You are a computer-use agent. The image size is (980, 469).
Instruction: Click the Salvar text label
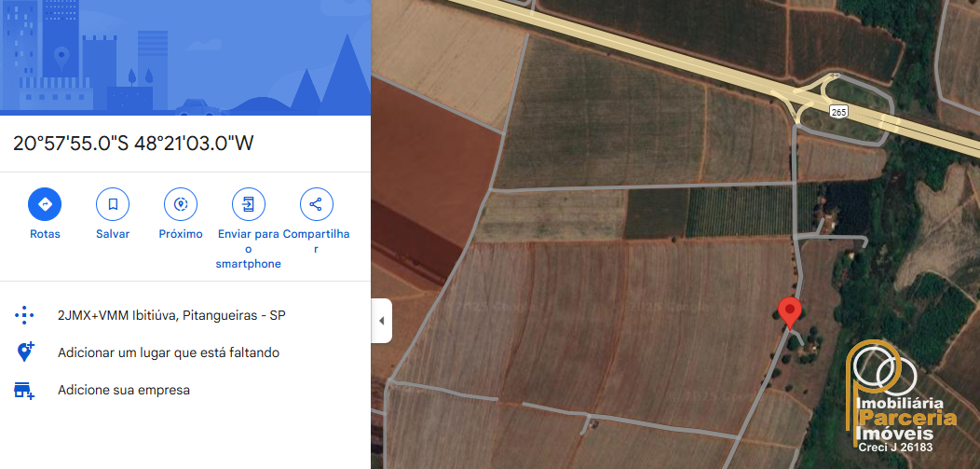(x=113, y=234)
